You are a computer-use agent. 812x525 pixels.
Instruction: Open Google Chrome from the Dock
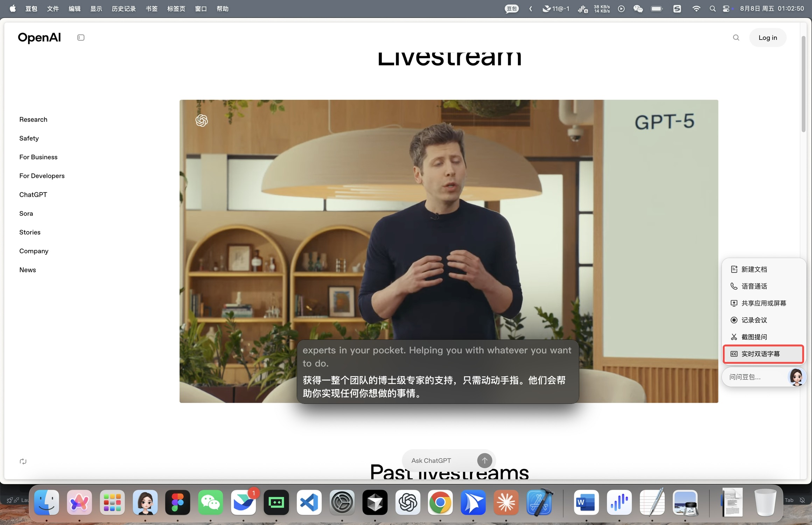tap(440, 503)
